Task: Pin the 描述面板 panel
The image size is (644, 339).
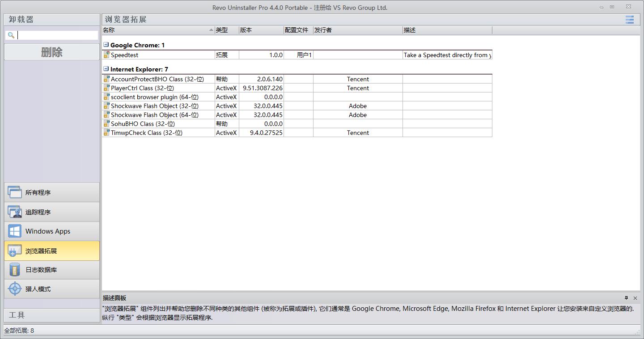Action: point(626,298)
